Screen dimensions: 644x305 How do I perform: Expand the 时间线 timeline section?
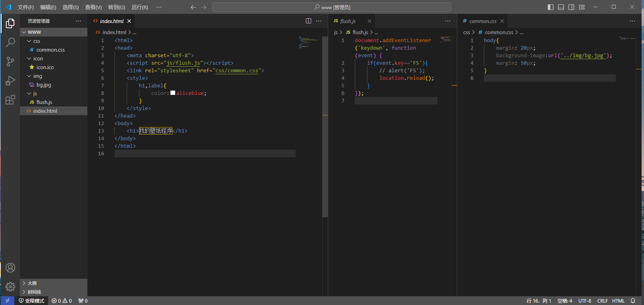point(34,292)
